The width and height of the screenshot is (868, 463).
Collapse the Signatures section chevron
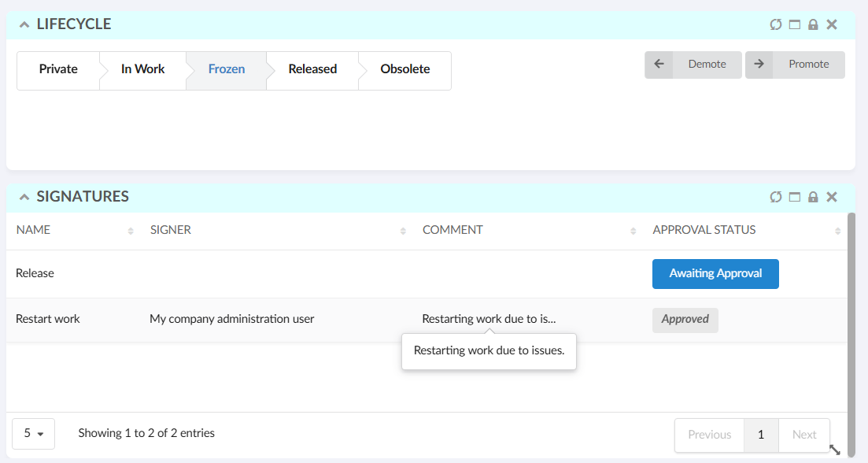24,197
